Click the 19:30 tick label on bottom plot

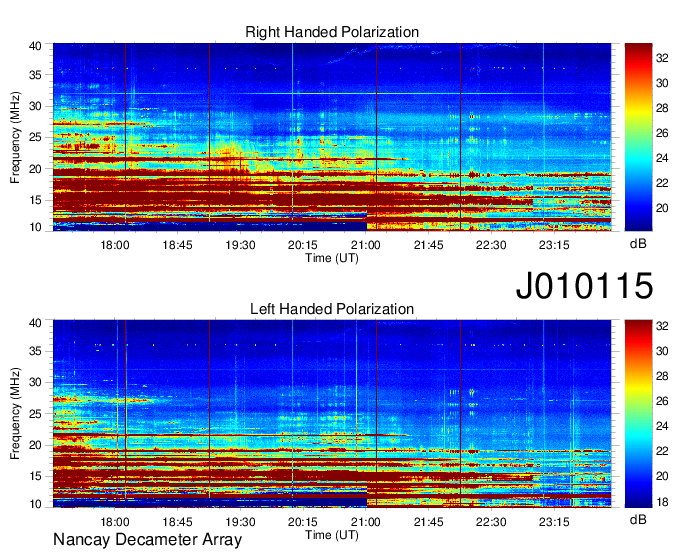[x=240, y=522]
